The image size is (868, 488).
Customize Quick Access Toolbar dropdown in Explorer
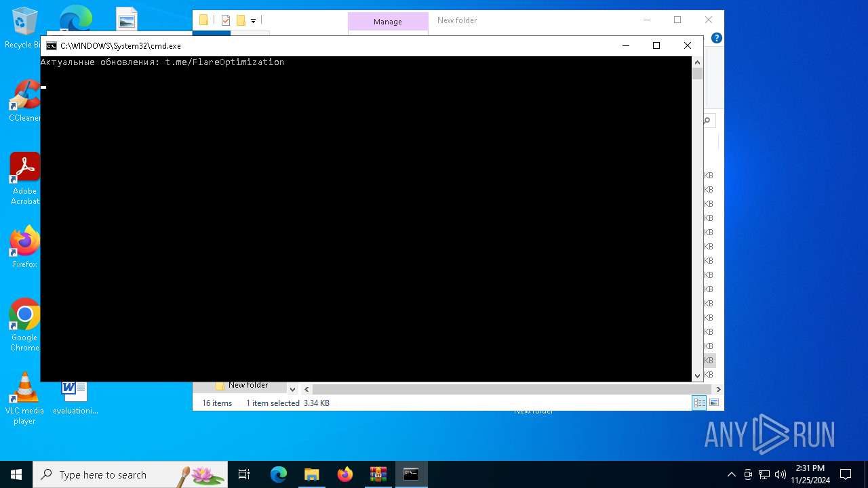253,21
